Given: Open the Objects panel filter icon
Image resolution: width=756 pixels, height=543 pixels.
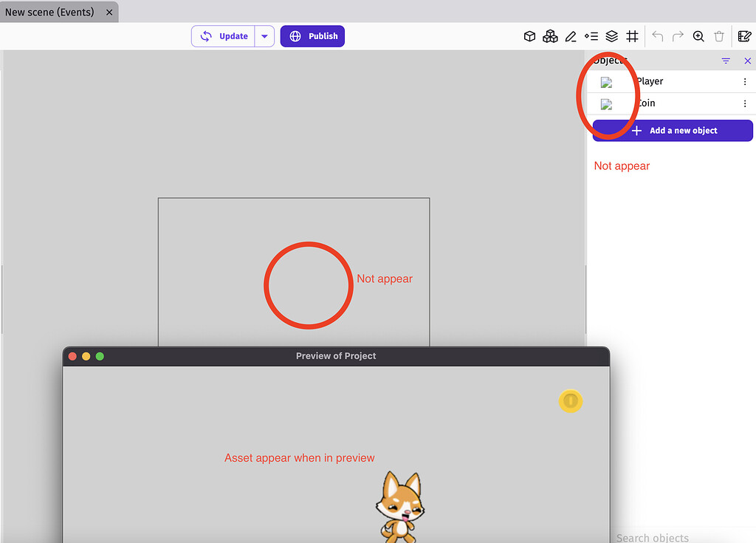Looking at the screenshot, I should pyautogui.click(x=725, y=61).
